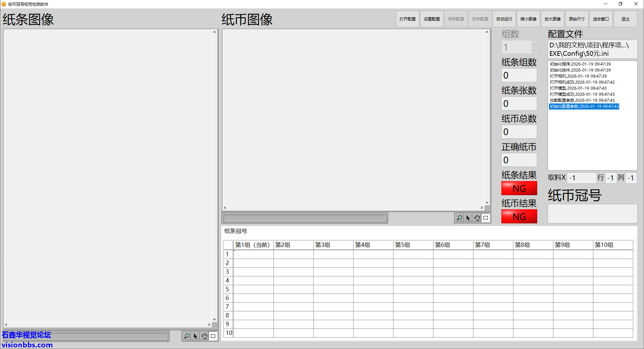The width and height of the screenshot is (644, 349).
Task: Select zoom magnifier tool under 纸币图像
Action: 459,218
